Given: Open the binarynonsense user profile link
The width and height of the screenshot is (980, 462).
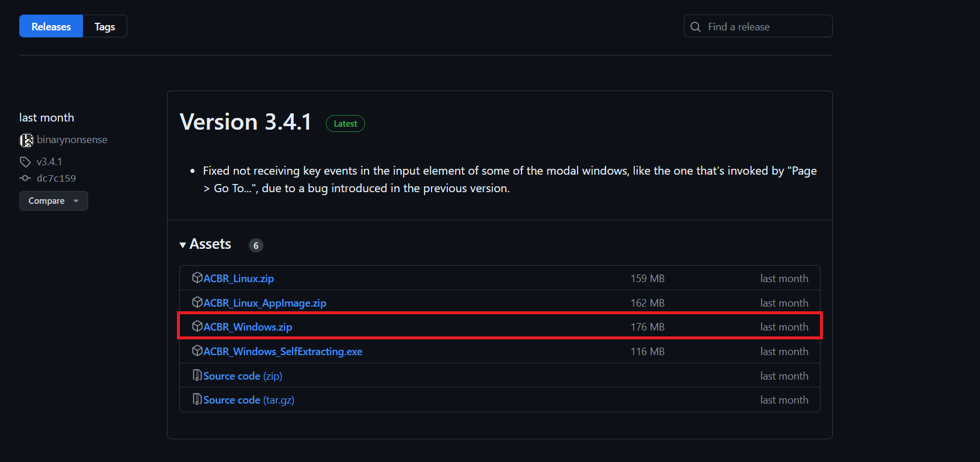Looking at the screenshot, I should click(x=72, y=140).
